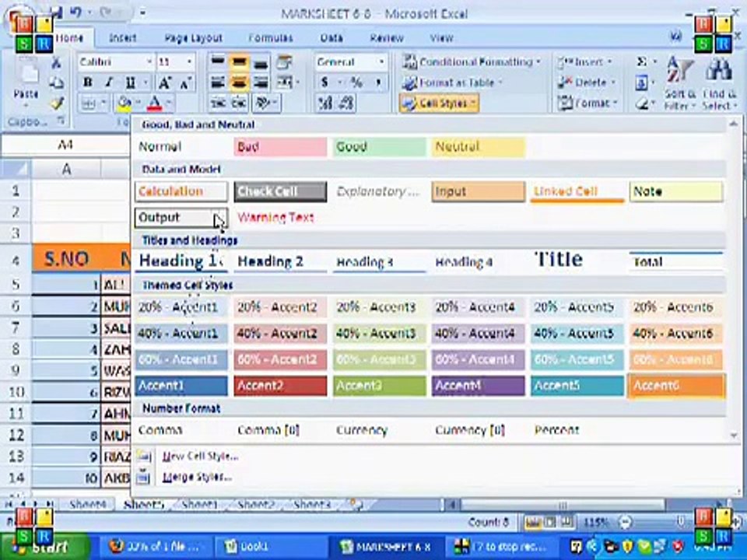Collapse the Cell Styles dropdown button

click(x=439, y=103)
